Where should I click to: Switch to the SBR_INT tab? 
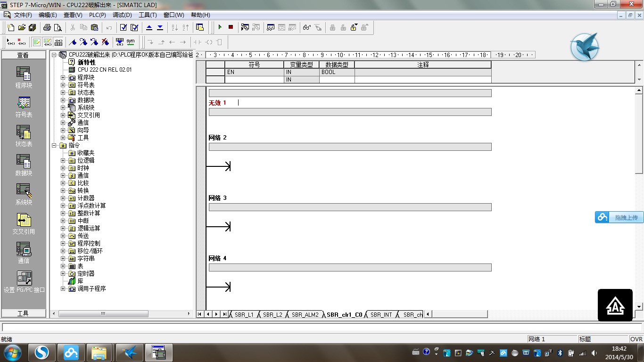pos(381,314)
